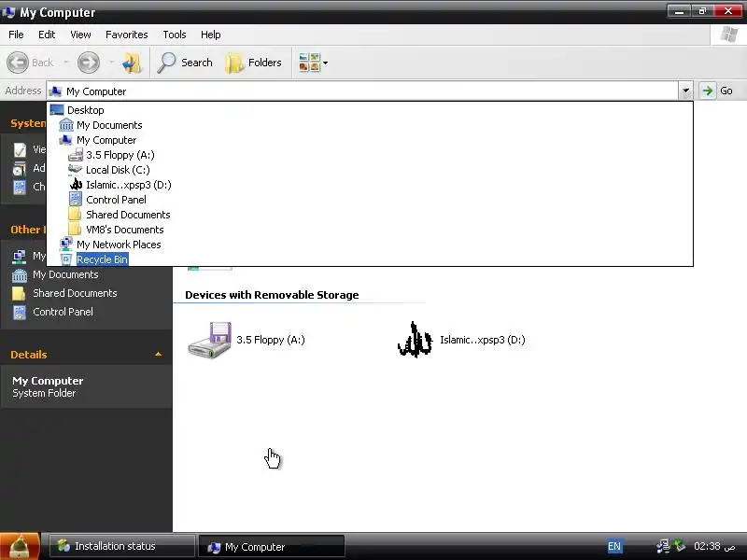Screen dimensions: 747x560
Task: Click Shared Documents sidebar folder icon
Action: tap(19, 293)
